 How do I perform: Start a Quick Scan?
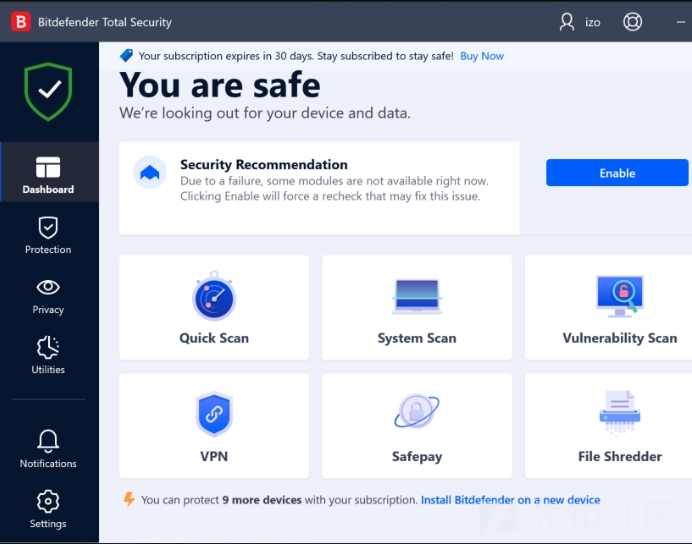[x=214, y=308]
